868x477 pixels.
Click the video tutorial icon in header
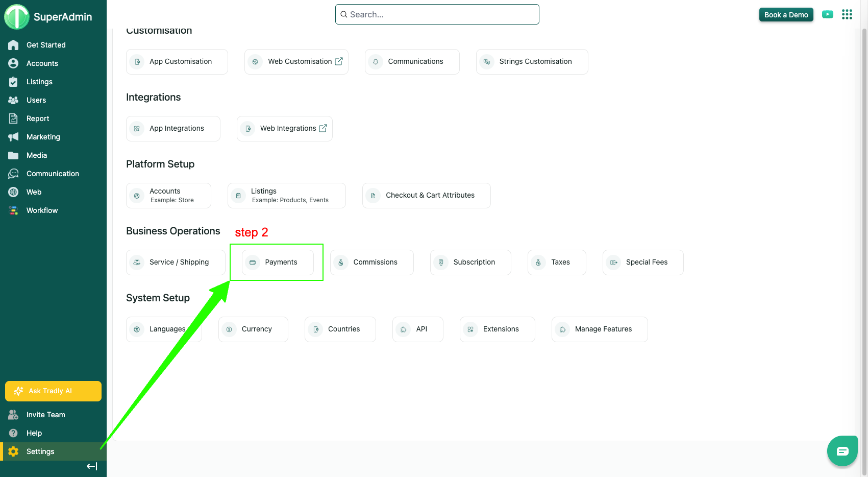pyautogui.click(x=827, y=15)
